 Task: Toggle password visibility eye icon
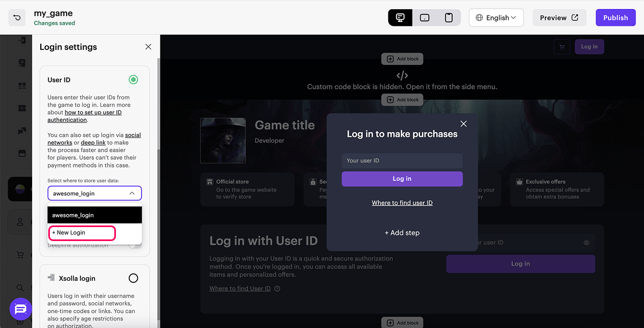pos(587,243)
